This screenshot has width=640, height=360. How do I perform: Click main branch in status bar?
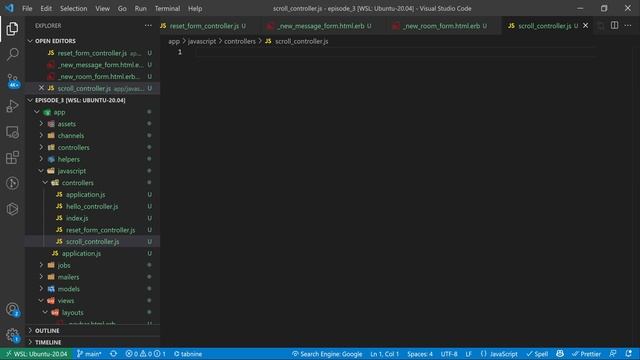(x=89, y=354)
